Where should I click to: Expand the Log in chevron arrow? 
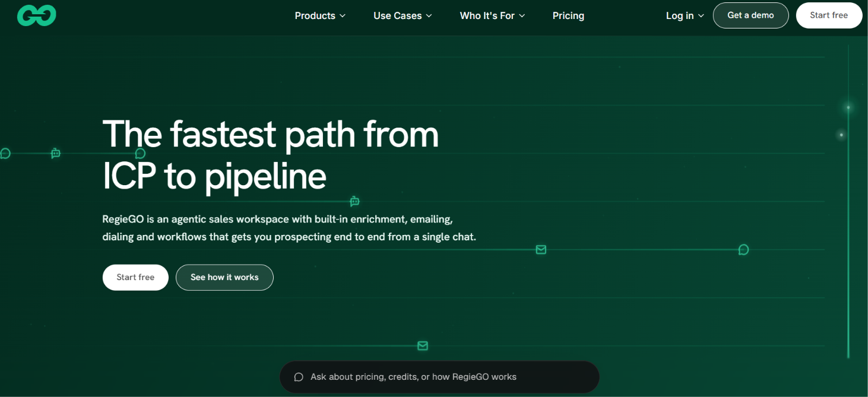[701, 16]
